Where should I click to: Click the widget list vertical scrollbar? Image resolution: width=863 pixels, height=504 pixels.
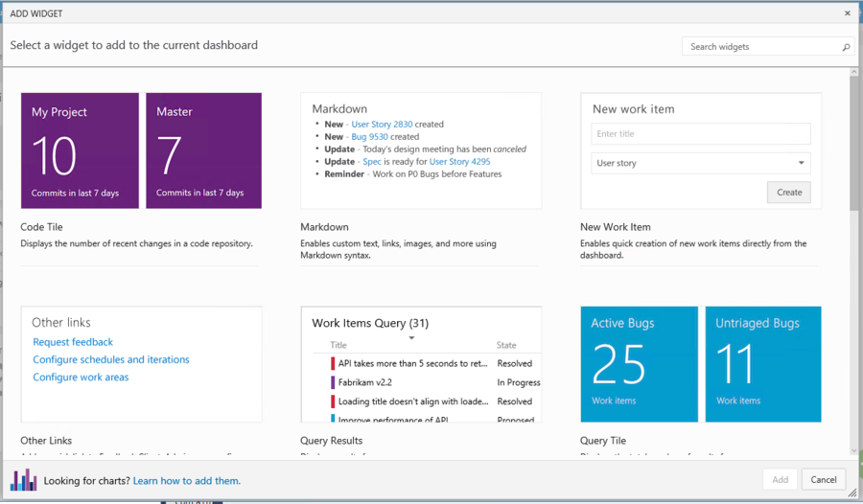click(854, 143)
